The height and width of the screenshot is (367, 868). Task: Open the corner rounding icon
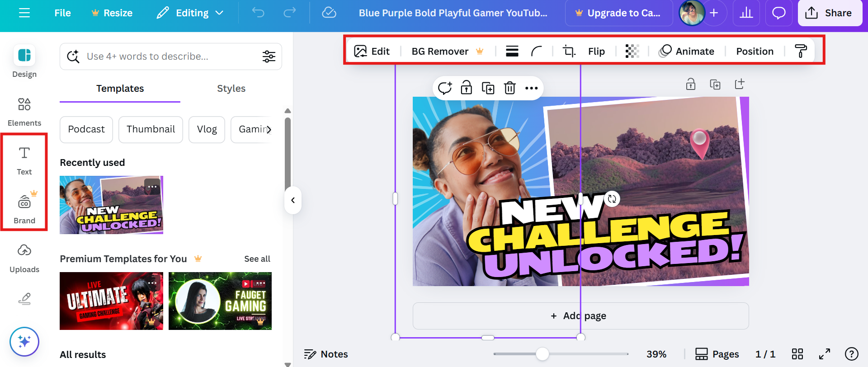pos(537,51)
